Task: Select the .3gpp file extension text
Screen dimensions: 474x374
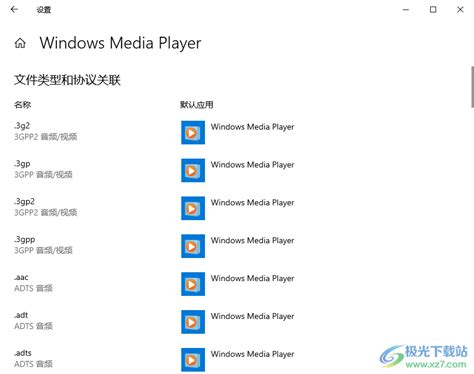Action: point(24,240)
